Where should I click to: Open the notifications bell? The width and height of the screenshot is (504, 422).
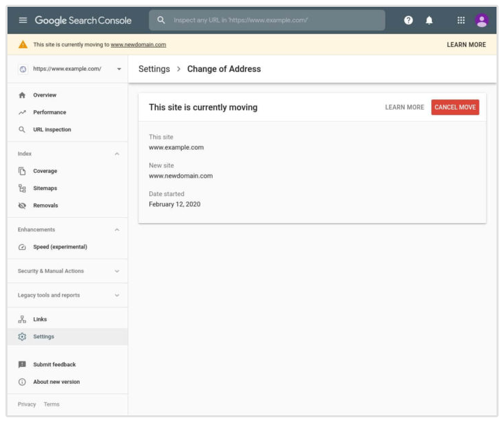pos(429,20)
